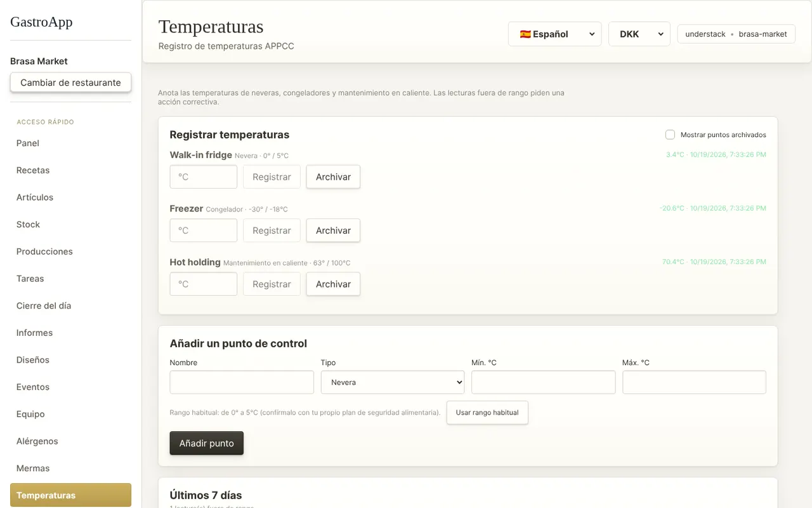Focus the Hot holding °C input
This screenshot has height=508, width=812.
[204, 284]
